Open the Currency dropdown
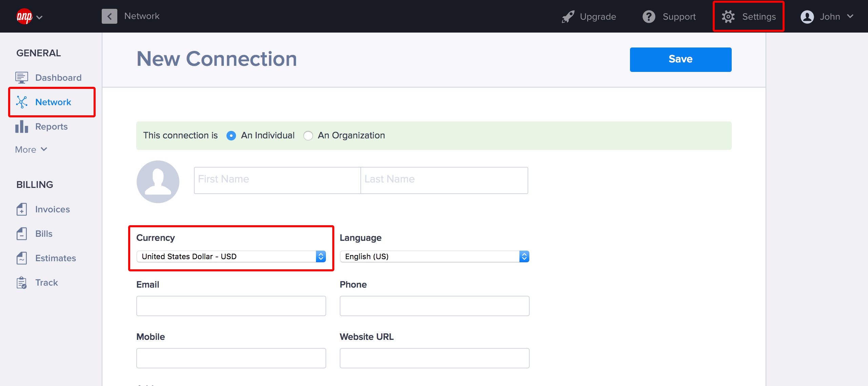 pos(231,256)
